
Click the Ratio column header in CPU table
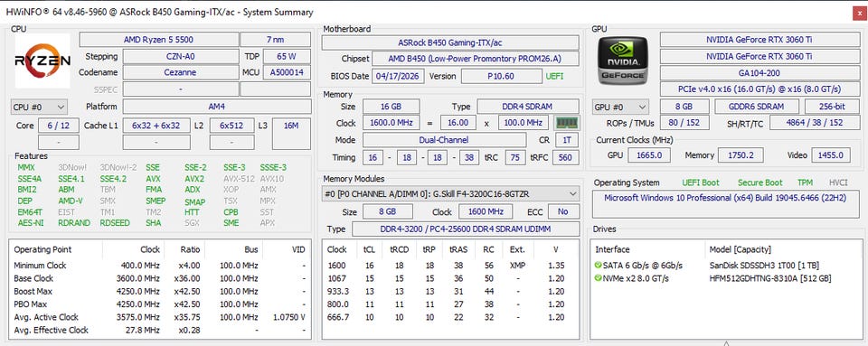190,249
